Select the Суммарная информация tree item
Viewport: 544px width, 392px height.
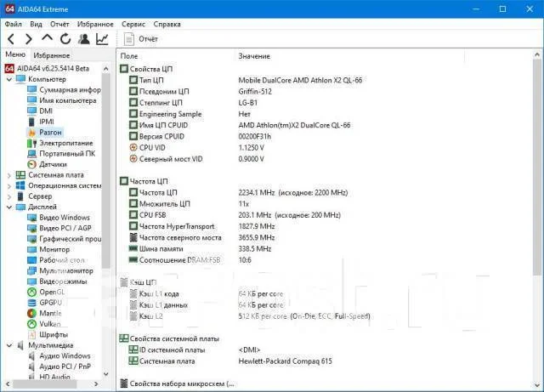65,90
